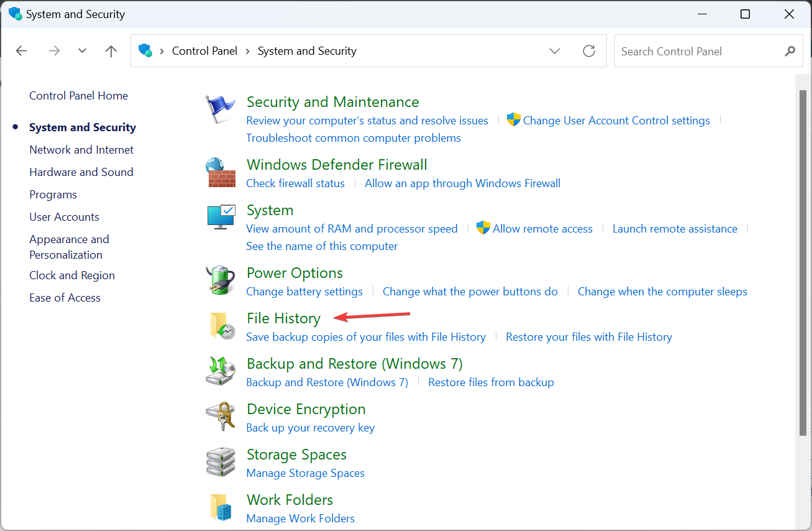Click the File History folder icon
Image resolution: width=812 pixels, height=531 pixels.
click(x=221, y=326)
